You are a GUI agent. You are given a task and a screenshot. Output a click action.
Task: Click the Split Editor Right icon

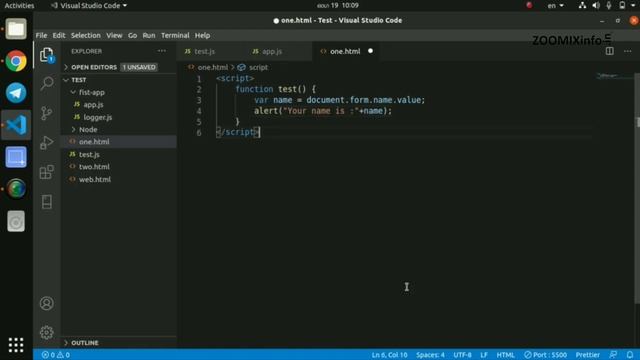click(609, 51)
